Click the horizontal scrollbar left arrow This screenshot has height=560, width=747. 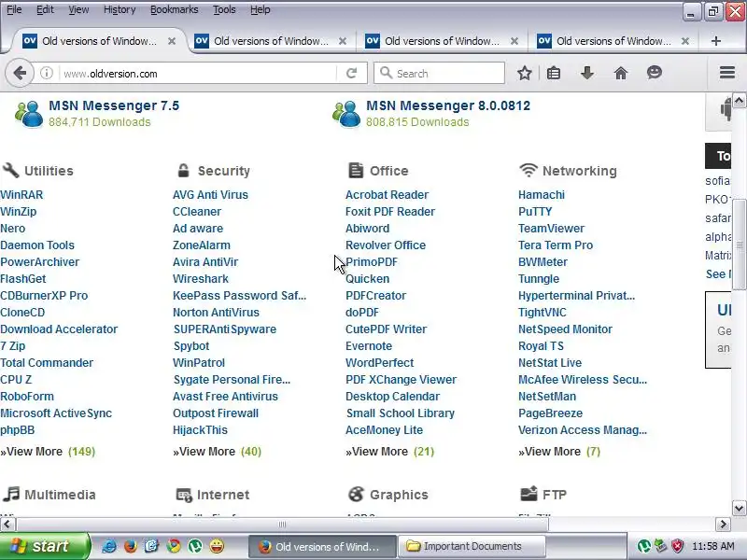(x=7, y=525)
